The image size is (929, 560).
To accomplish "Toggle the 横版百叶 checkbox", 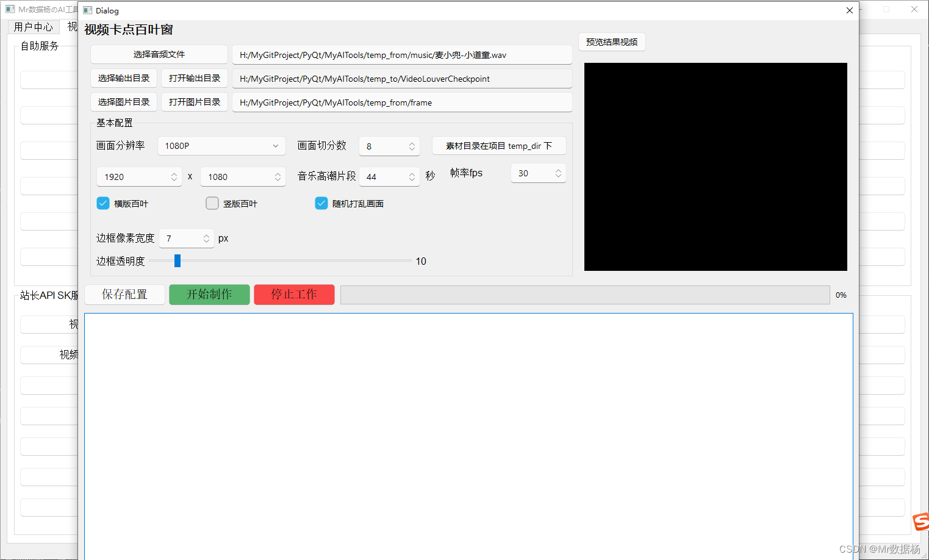I will point(103,203).
